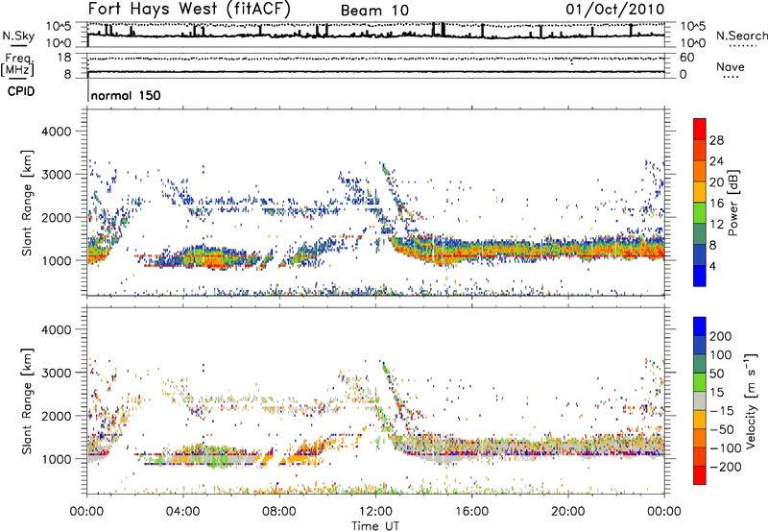
Task: Click the date '01/Oct/2010'
Action: tap(615, 9)
